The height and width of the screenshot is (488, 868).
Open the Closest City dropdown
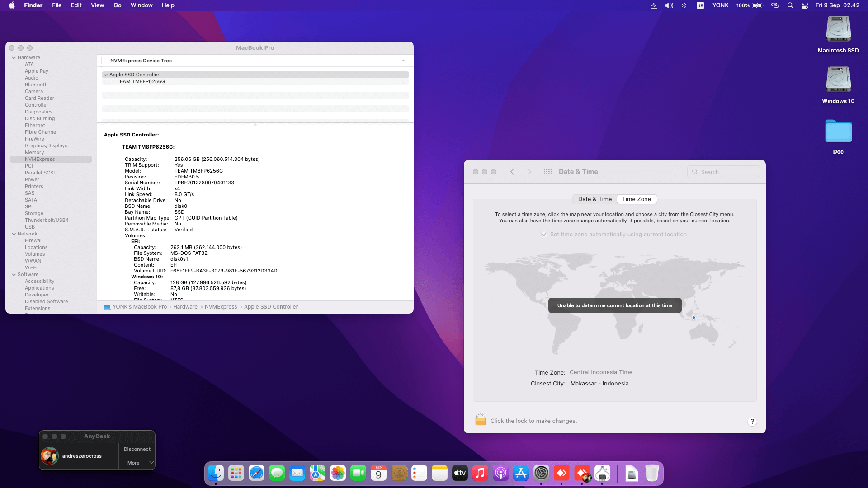click(x=599, y=384)
